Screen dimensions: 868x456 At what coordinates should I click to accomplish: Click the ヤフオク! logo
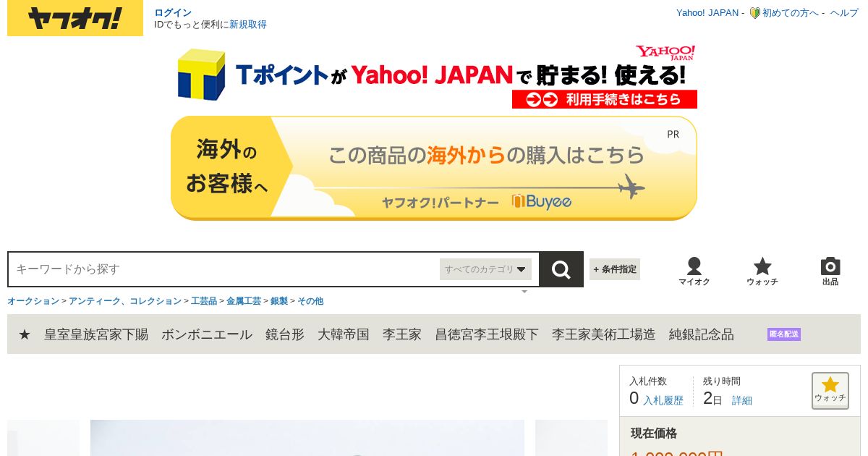pos(75,19)
